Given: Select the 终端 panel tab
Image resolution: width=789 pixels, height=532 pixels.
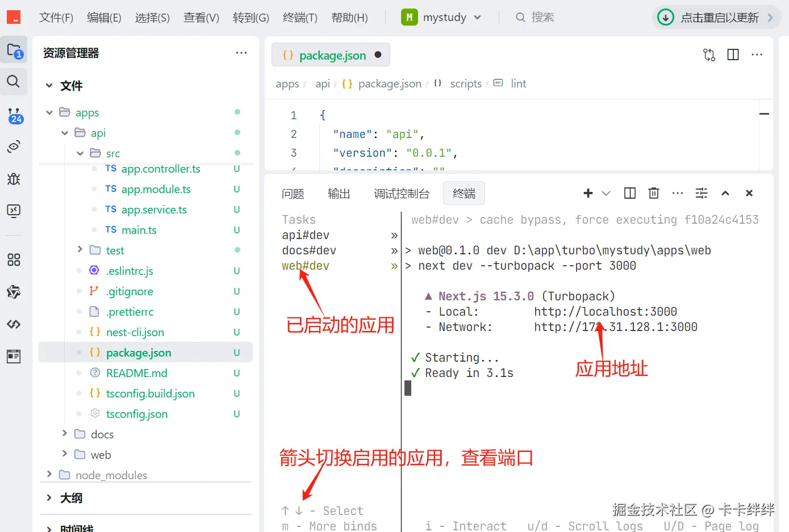Looking at the screenshot, I should pyautogui.click(x=464, y=194).
